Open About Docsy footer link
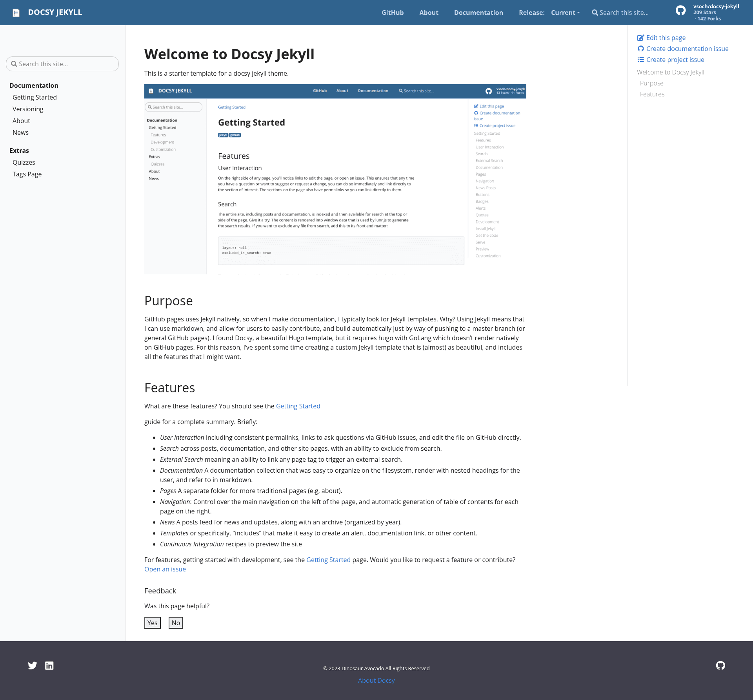The height and width of the screenshot is (700, 753). point(376,680)
